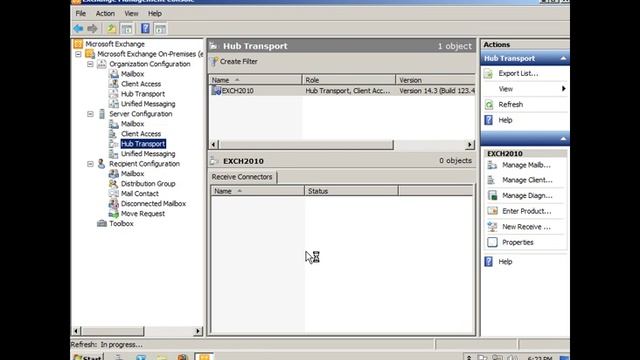Collapse the Hub Transport actions section
Screen dimensions: 640x360
(x=563, y=58)
